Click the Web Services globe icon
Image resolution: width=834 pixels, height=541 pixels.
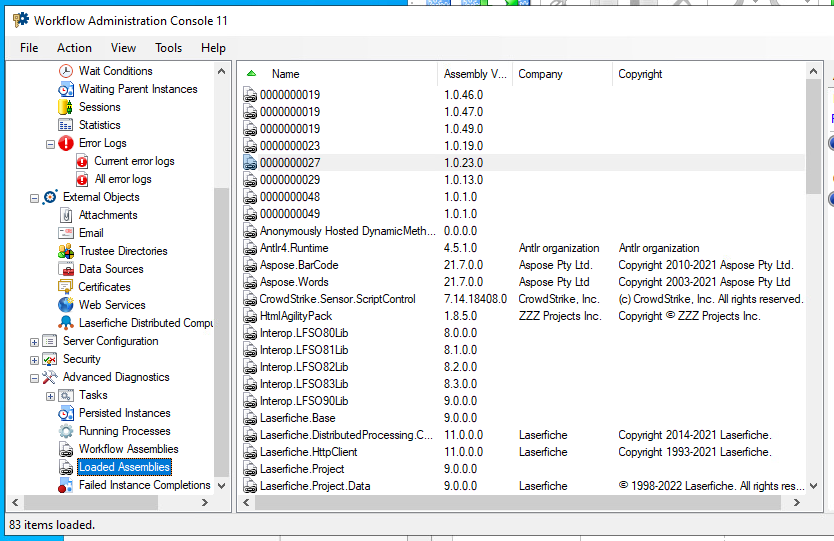click(x=65, y=305)
